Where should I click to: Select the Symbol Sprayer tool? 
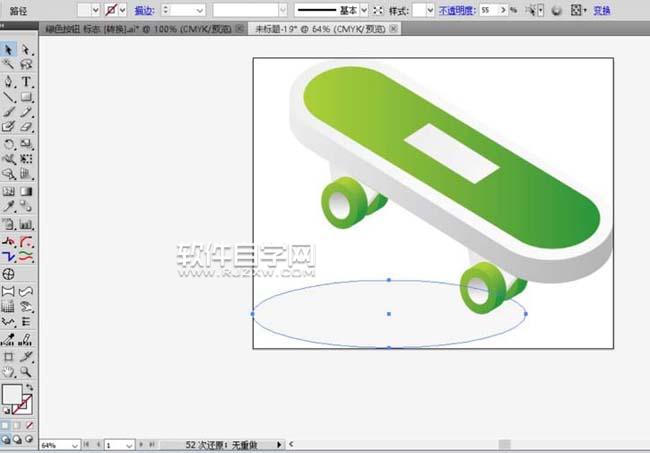tap(8, 224)
